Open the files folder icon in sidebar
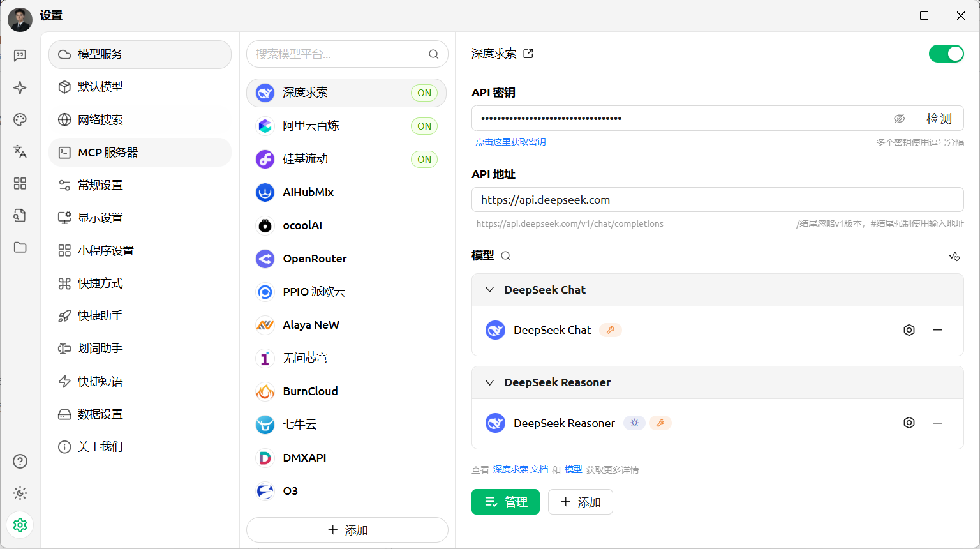The height and width of the screenshot is (549, 980). (20, 247)
